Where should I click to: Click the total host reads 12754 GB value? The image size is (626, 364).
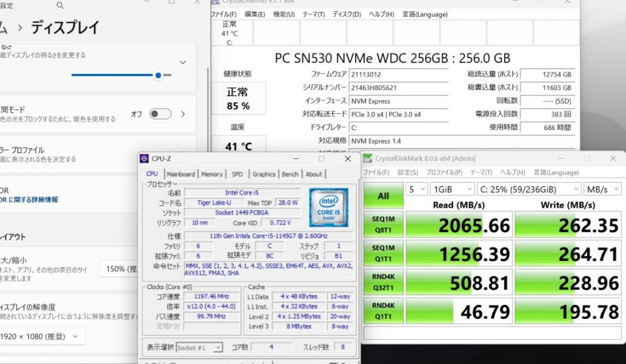(x=548, y=74)
